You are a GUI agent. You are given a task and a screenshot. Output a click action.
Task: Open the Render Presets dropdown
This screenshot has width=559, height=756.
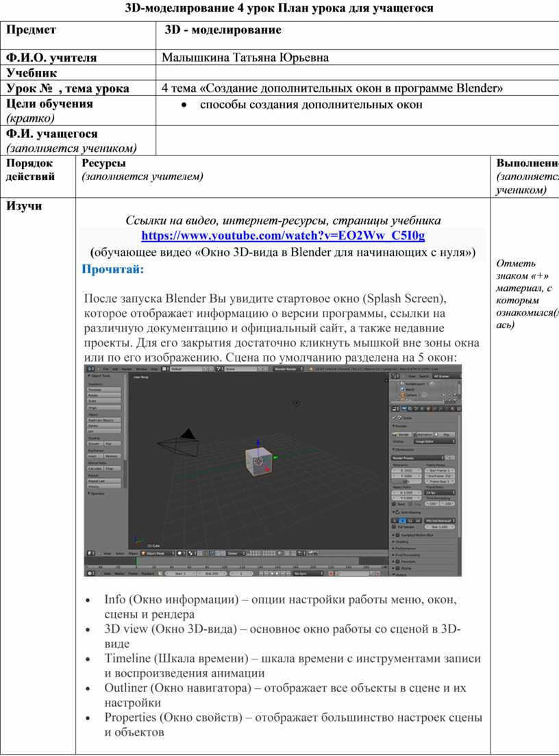[x=418, y=457]
